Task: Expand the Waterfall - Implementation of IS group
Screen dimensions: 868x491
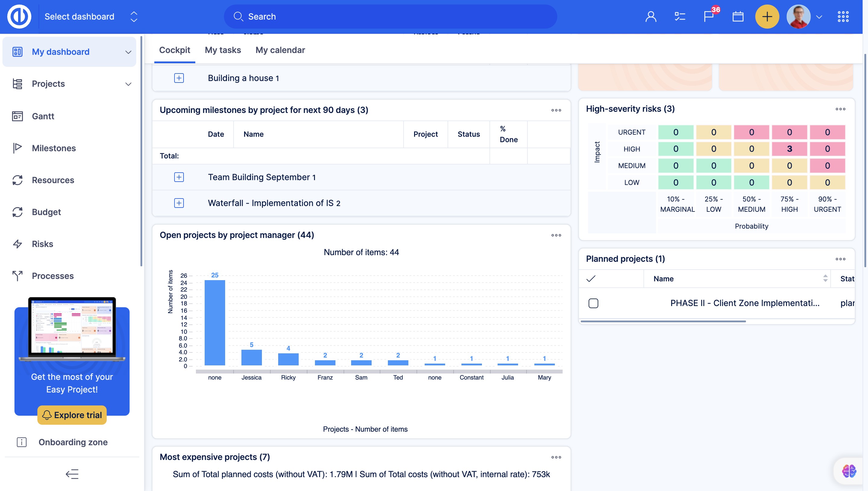Action: (179, 203)
